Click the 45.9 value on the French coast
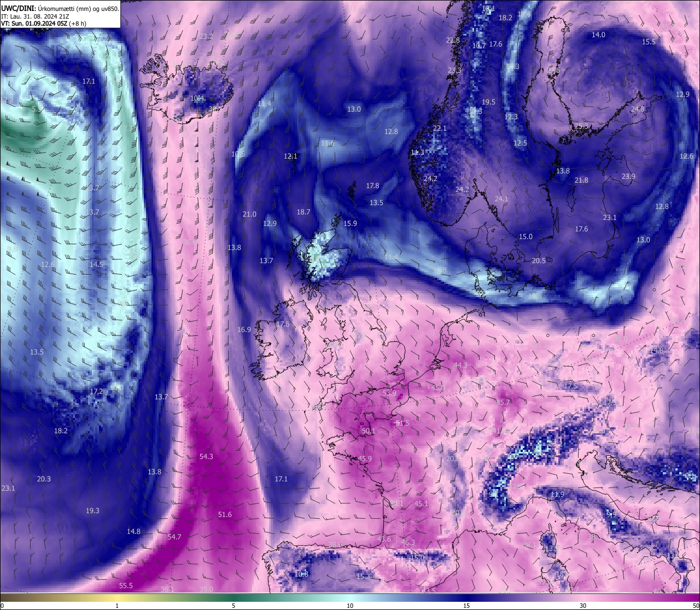Image resolution: width=700 pixels, height=610 pixels. coord(365,458)
